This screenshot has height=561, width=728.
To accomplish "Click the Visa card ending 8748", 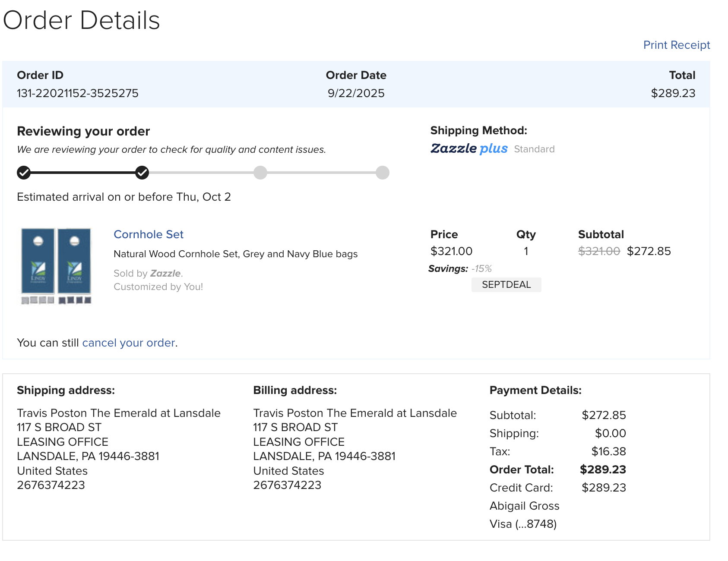I will point(523,524).
